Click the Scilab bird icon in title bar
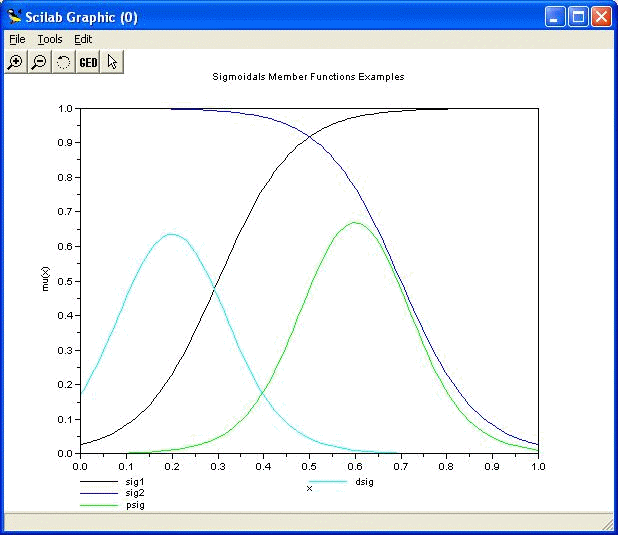 click(14, 17)
